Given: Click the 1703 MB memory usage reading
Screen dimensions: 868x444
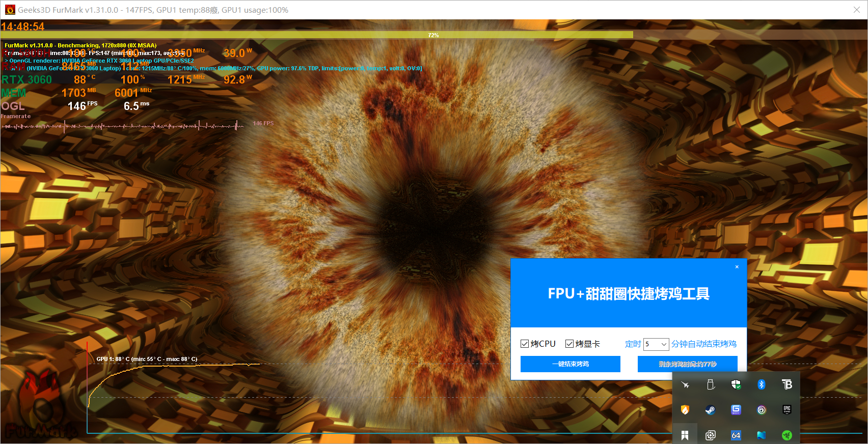Looking at the screenshot, I should [x=78, y=93].
